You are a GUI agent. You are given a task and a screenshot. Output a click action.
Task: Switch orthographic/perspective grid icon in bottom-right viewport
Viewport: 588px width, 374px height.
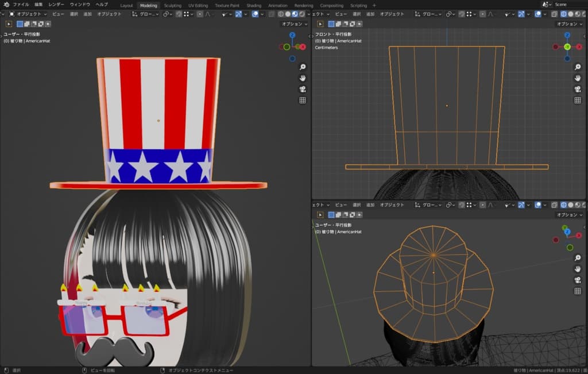pyautogui.click(x=578, y=291)
